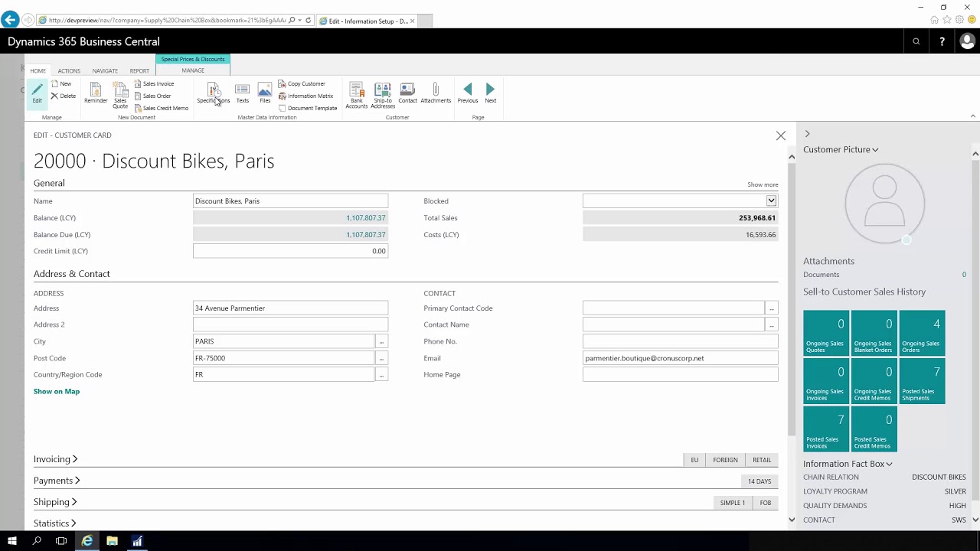This screenshot has height=551, width=980.
Task: Collapse the Customer Picture fact box
Action: click(841, 149)
